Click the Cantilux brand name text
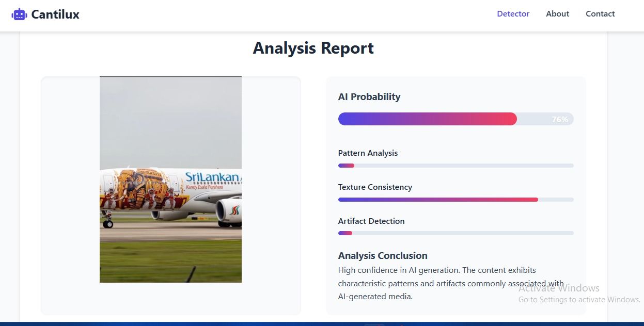 [55, 14]
